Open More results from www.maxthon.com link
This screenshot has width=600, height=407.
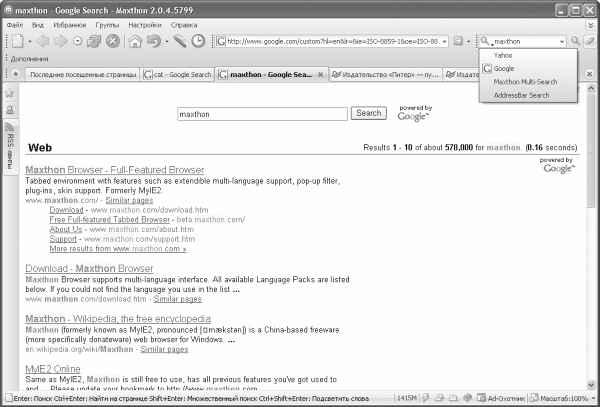[x=118, y=249]
